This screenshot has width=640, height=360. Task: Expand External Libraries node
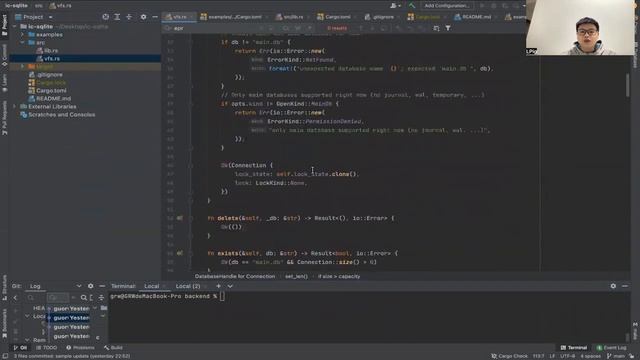(15, 107)
